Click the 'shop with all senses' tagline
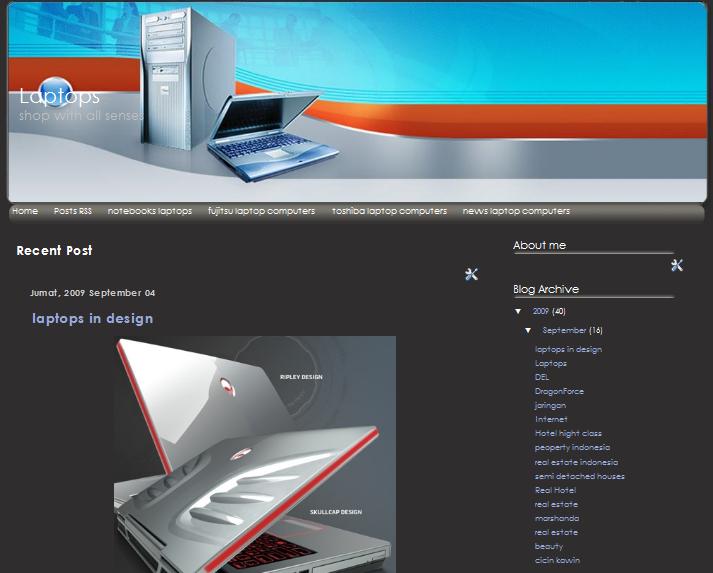This screenshot has height=573, width=713. pyautogui.click(x=81, y=116)
